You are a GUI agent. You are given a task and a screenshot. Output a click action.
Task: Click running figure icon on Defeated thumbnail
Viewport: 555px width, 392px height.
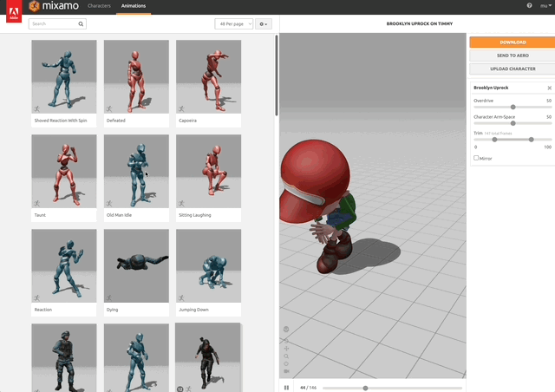coord(109,108)
